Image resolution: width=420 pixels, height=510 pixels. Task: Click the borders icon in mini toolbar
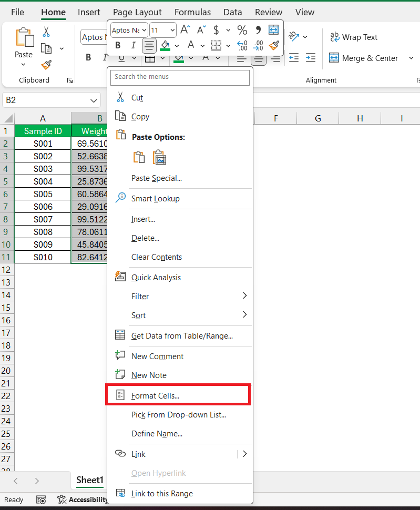(x=216, y=45)
